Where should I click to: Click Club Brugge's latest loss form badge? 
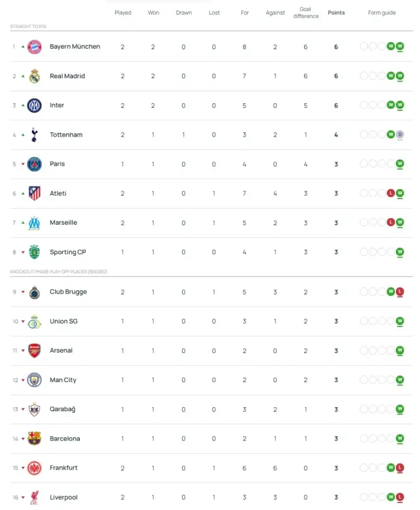coord(400,292)
